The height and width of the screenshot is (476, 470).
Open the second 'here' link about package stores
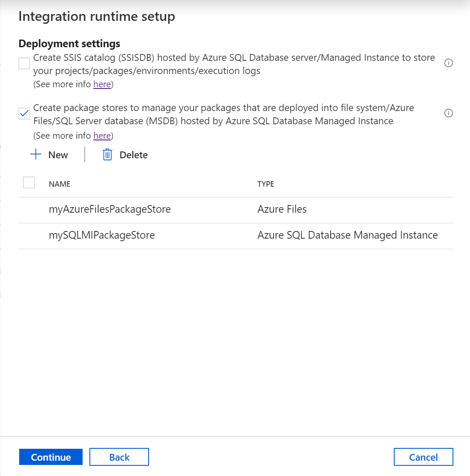coord(102,135)
